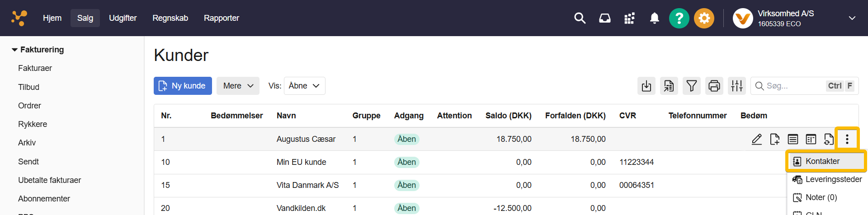Collapse the Fakturering sidebar section
Screen dimensions: 868x215
15,50
